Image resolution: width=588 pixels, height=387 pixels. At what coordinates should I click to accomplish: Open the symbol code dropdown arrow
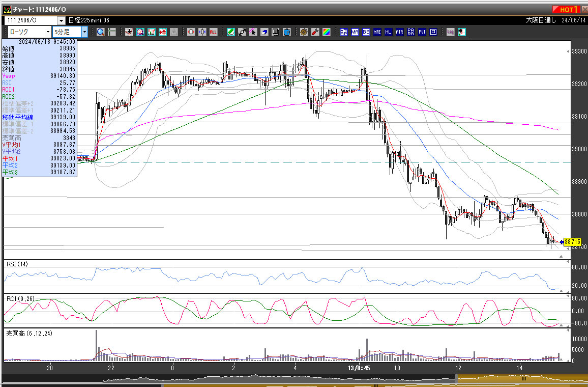click(61, 20)
